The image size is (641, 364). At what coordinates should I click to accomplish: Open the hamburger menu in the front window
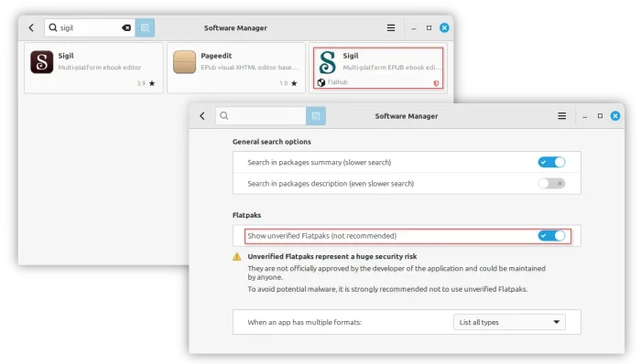[x=562, y=116]
